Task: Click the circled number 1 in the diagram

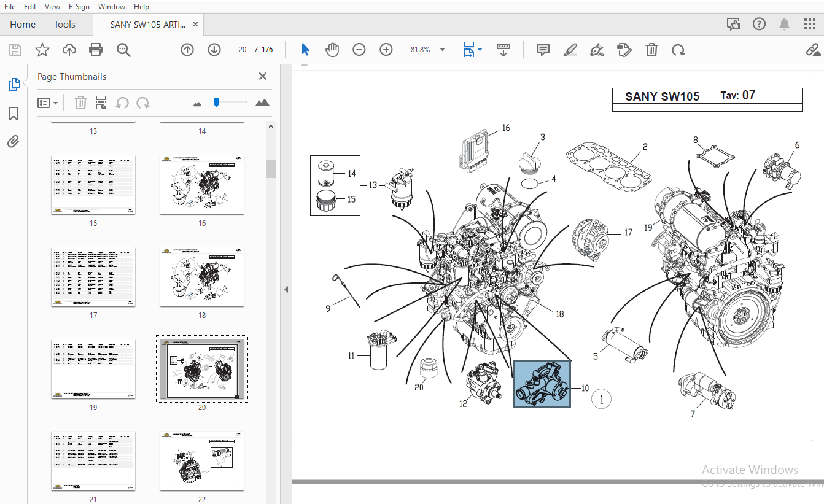Action: tap(602, 400)
